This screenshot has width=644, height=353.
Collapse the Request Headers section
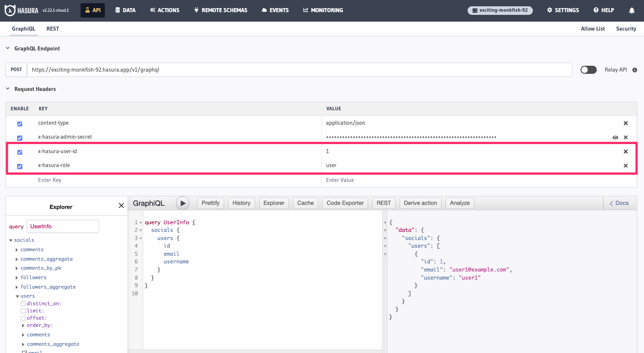coord(7,89)
